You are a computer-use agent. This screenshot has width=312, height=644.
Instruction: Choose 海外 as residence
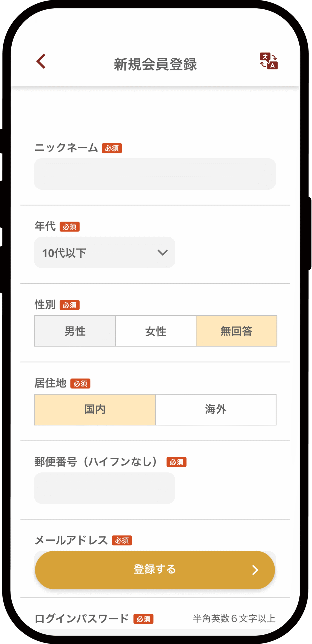[x=216, y=410]
